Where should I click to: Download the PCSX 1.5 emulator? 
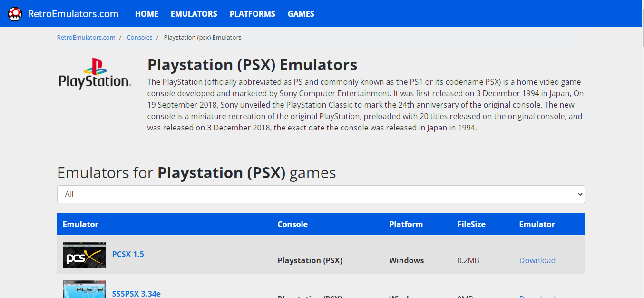[537, 260]
